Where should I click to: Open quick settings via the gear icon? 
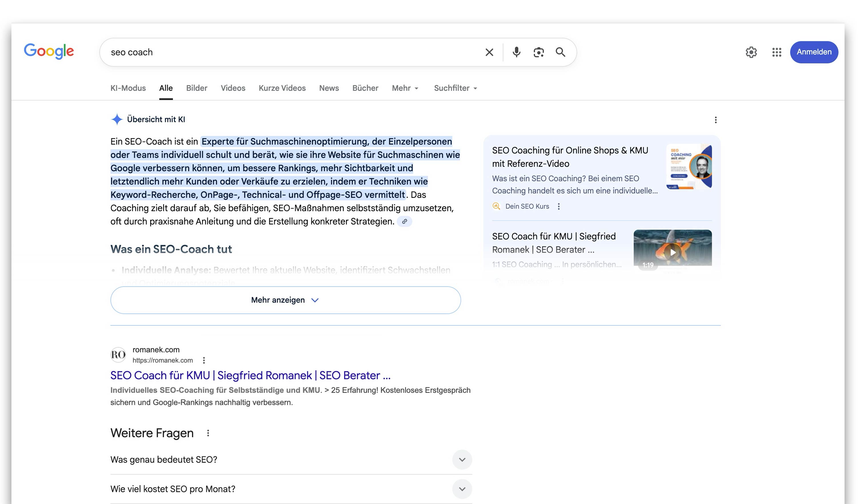click(751, 52)
